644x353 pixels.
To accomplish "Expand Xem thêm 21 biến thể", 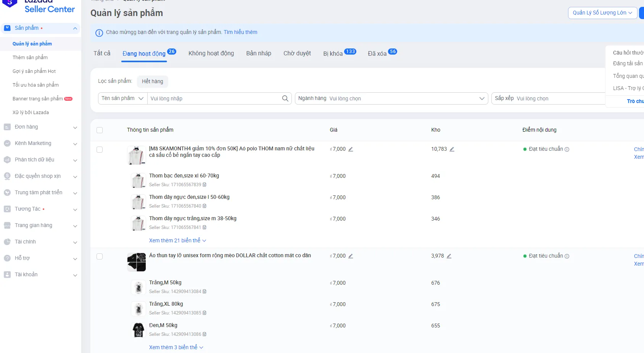I will point(177,240).
